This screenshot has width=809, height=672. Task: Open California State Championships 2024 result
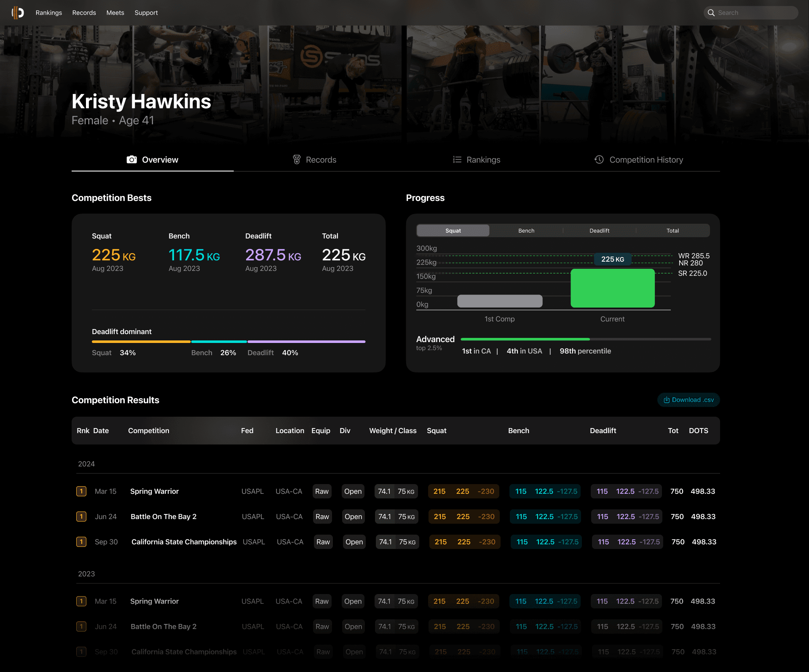184,542
